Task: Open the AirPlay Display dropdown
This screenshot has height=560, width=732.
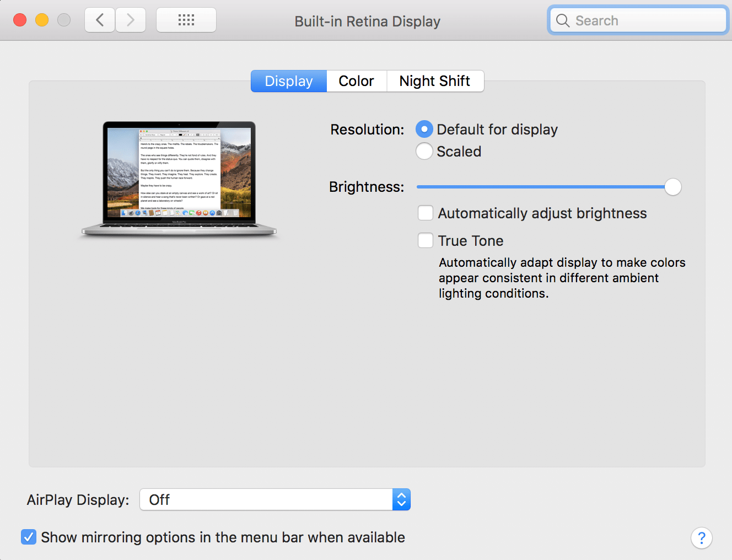Action: (274, 499)
